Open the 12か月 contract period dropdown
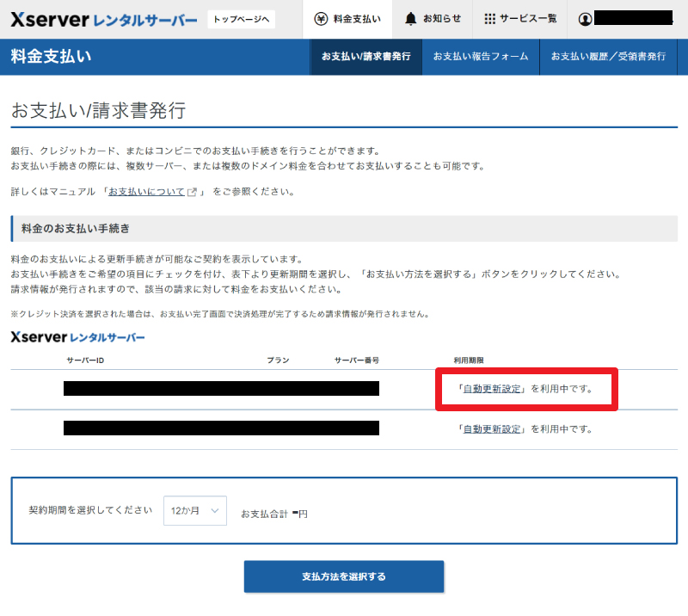 (x=195, y=511)
